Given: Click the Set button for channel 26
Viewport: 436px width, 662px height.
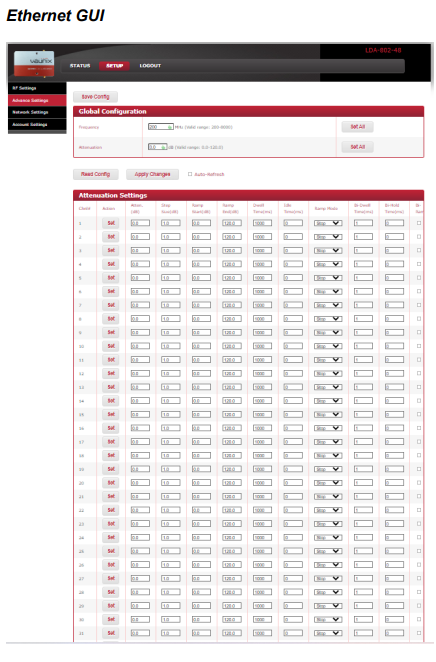Looking at the screenshot, I should pos(111,564).
